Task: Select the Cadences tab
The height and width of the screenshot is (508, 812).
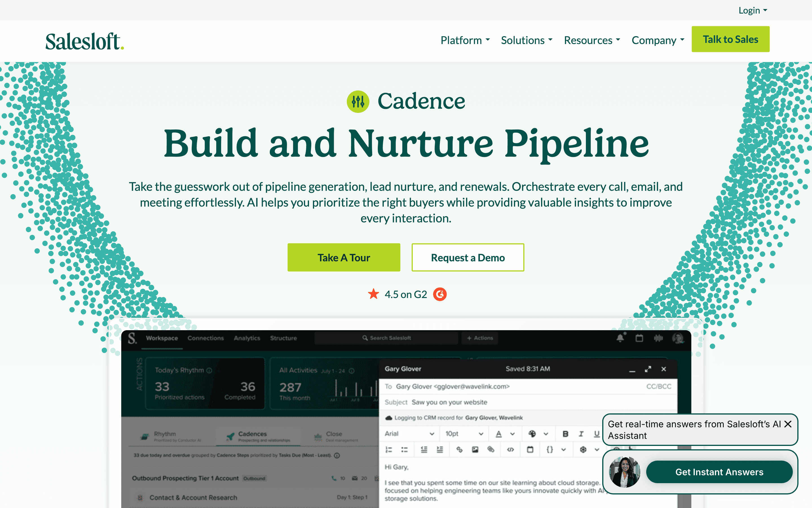Action: click(x=258, y=436)
